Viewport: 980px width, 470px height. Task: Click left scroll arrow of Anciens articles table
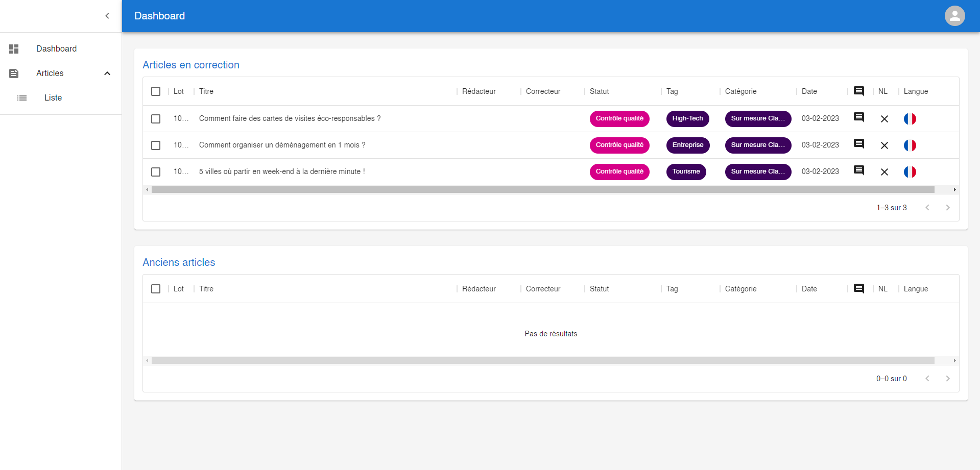(147, 361)
